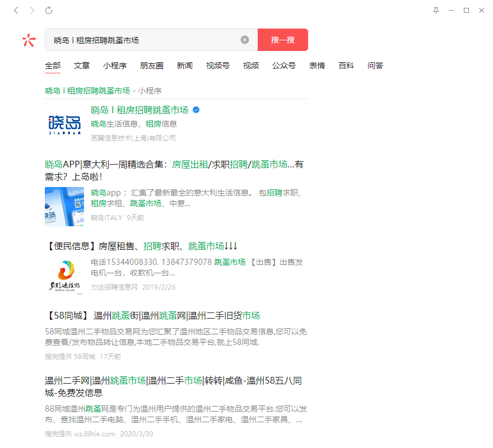
Task: Click 画翼信息技术(上海)有限公司 company text
Action: pos(133,138)
